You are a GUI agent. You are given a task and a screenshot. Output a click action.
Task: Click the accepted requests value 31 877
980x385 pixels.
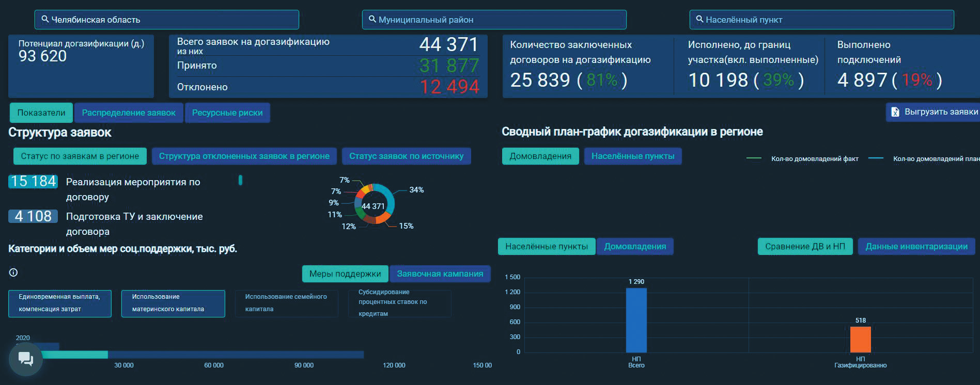coord(449,66)
